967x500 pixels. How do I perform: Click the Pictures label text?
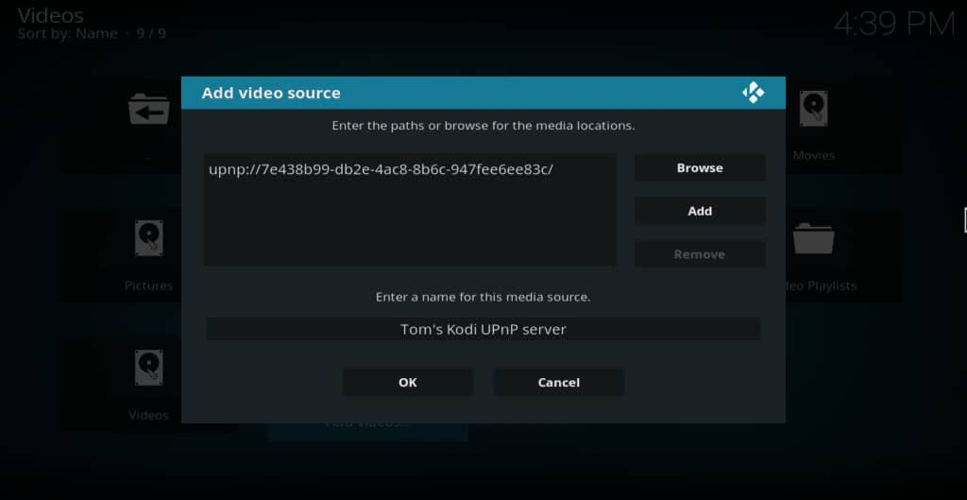coord(148,286)
